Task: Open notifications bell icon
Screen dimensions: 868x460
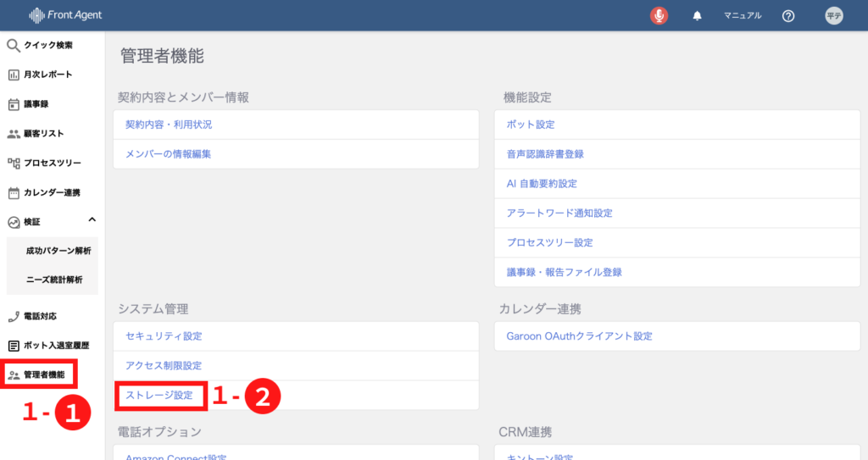Action: click(x=698, y=15)
